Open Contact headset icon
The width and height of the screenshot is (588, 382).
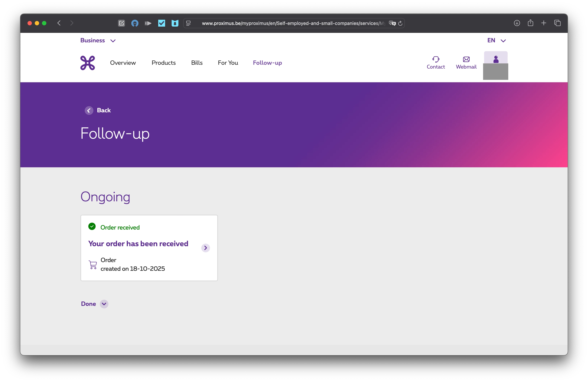[x=436, y=59]
